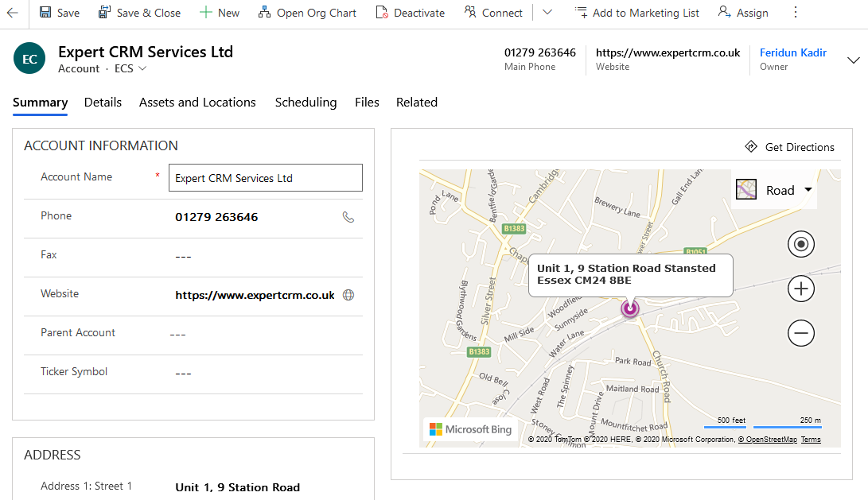Open Org Chart from toolbar

coord(307,13)
